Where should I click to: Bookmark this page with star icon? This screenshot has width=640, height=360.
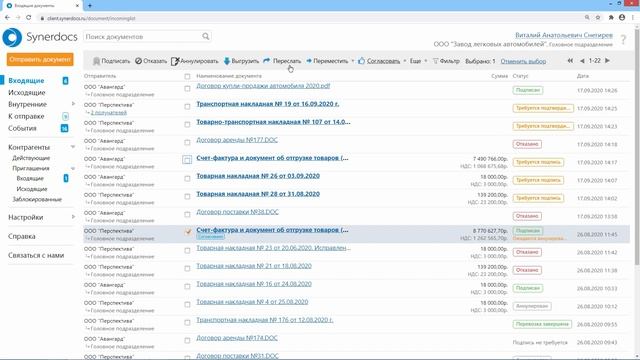[598, 18]
